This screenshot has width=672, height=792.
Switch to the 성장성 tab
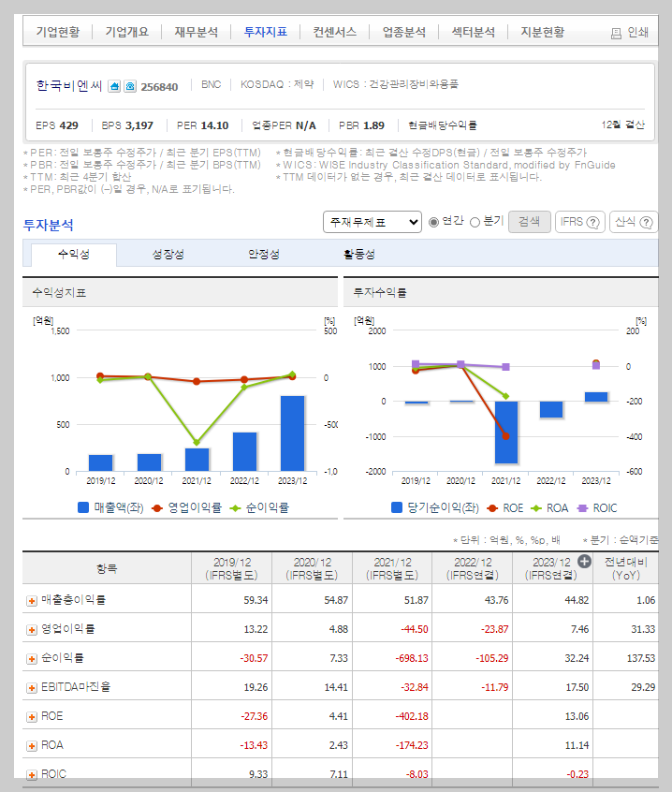pos(168,254)
